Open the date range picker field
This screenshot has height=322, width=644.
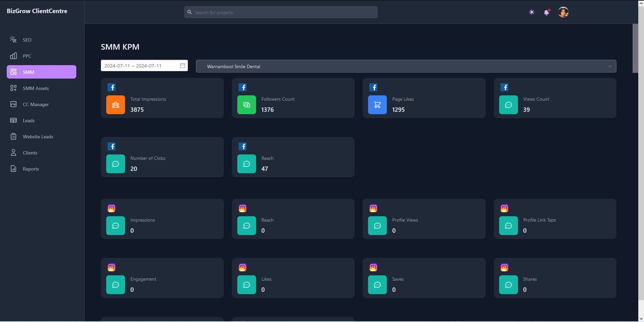pyautogui.click(x=144, y=65)
